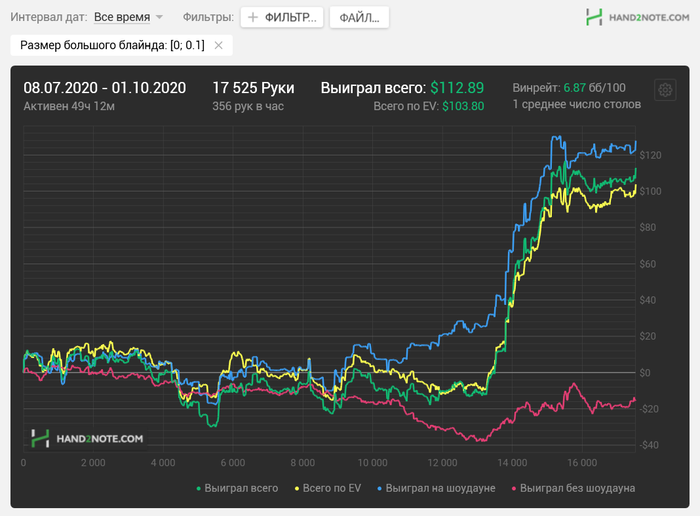
Task: Click the 17 525 Руки hand count
Action: pyautogui.click(x=253, y=87)
